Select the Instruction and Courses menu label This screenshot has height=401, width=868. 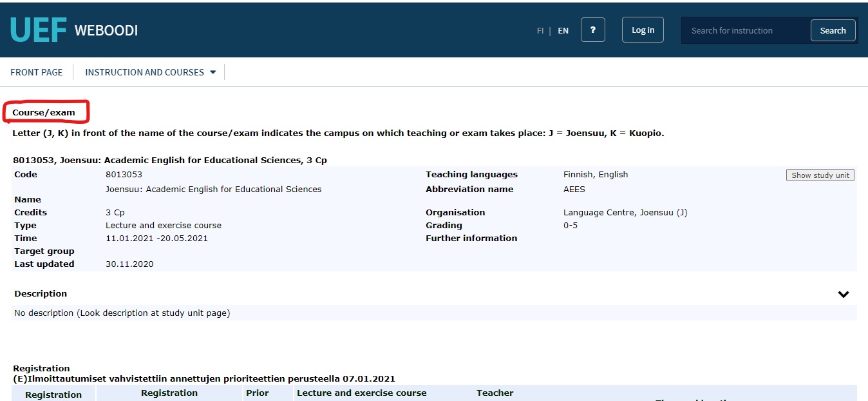(x=144, y=72)
